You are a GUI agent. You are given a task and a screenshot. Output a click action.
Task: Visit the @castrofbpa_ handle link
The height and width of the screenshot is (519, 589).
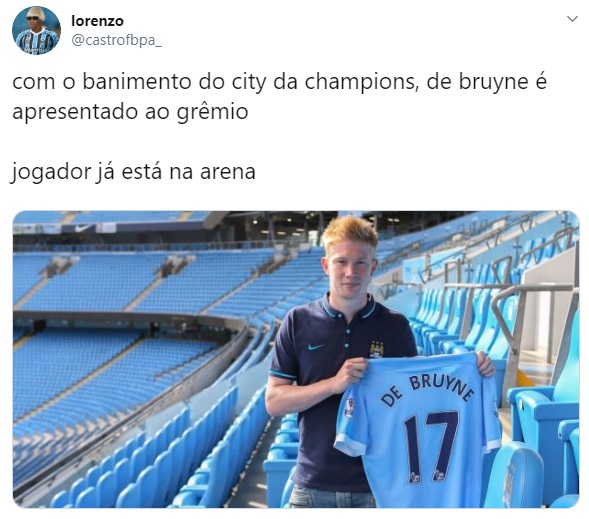[x=116, y=40]
